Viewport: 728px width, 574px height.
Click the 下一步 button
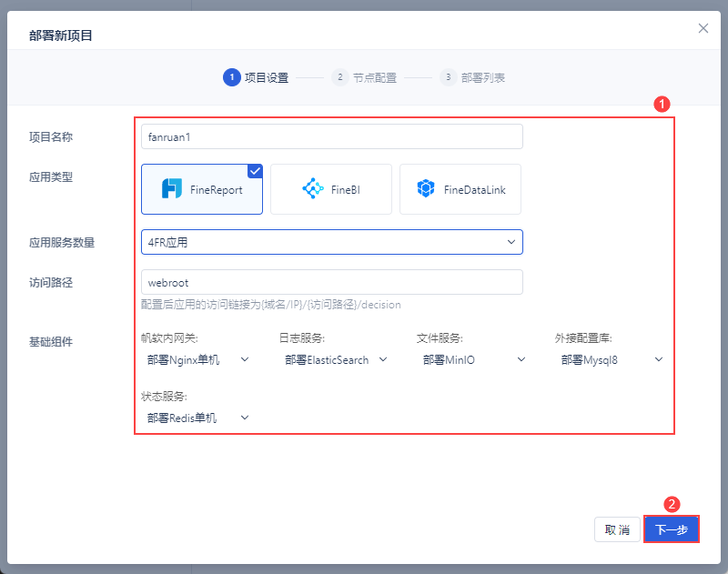pos(672,529)
